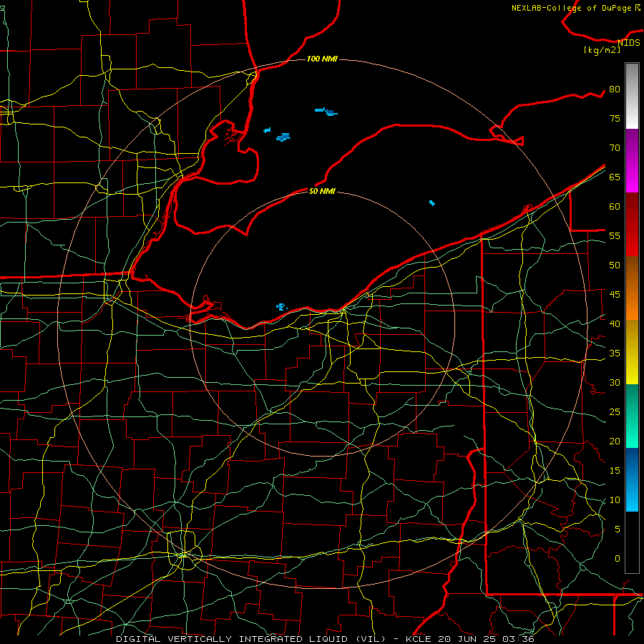This screenshot has width=644, height=644.
Task: Click the 45 value on the color scale
Action: 615,295
